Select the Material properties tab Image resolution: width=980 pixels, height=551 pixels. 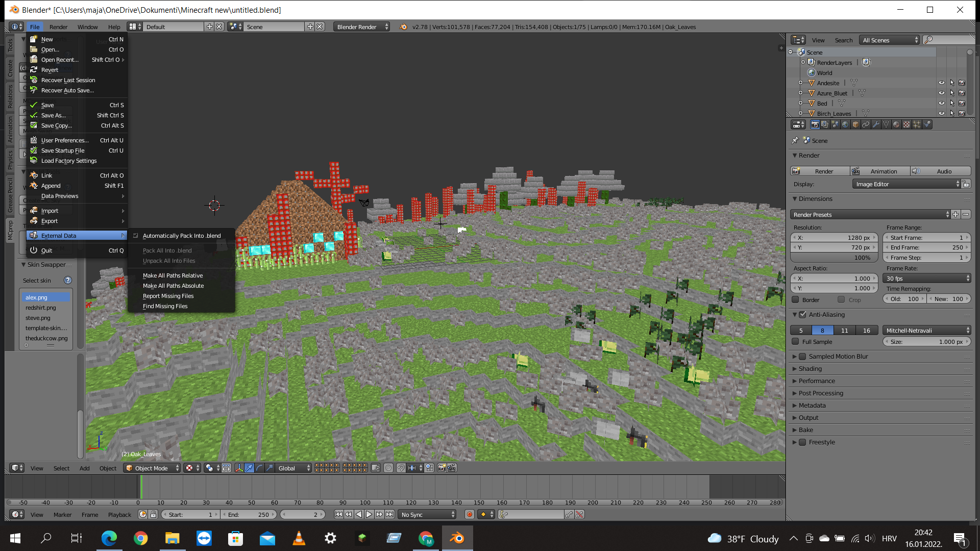pyautogui.click(x=897, y=124)
